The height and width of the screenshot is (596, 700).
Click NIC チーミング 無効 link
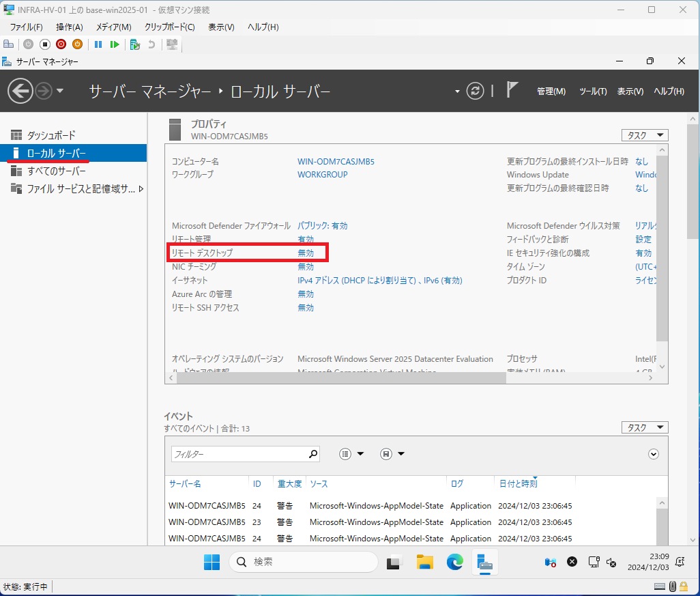coord(306,267)
